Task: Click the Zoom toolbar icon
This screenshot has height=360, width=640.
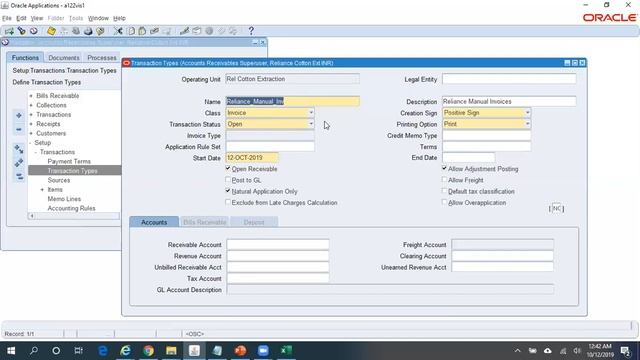Action: tap(196, 31)
